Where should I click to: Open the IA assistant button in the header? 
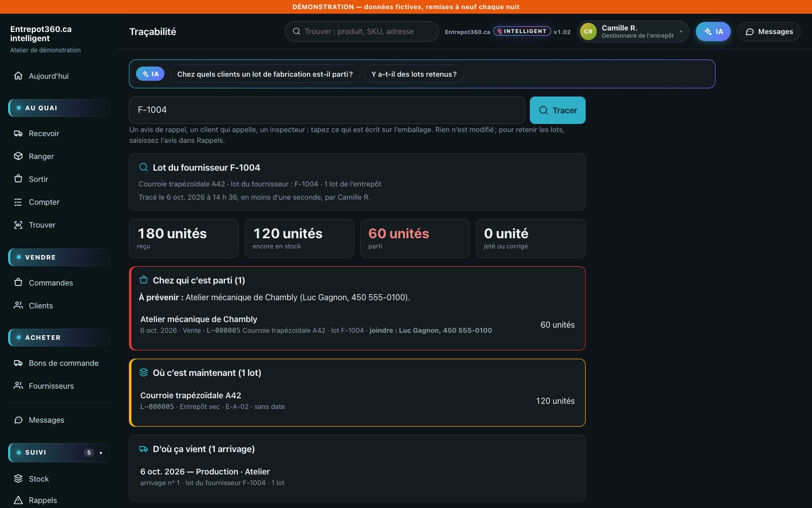713,31
